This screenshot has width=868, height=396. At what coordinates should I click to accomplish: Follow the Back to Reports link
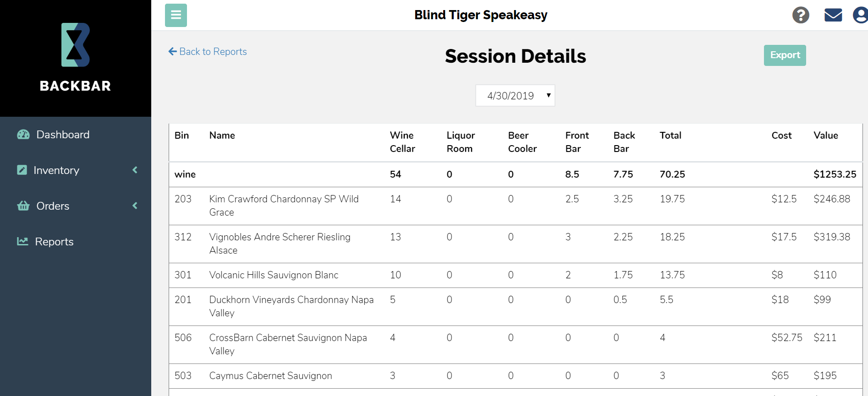point(207,51)
